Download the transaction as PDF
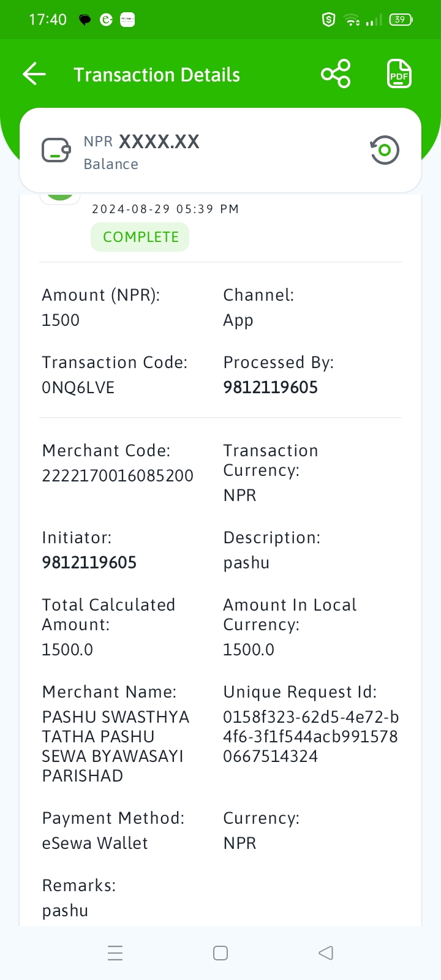Image resolution: width=441 pixels, height=980 pixels. coord(399,74)
